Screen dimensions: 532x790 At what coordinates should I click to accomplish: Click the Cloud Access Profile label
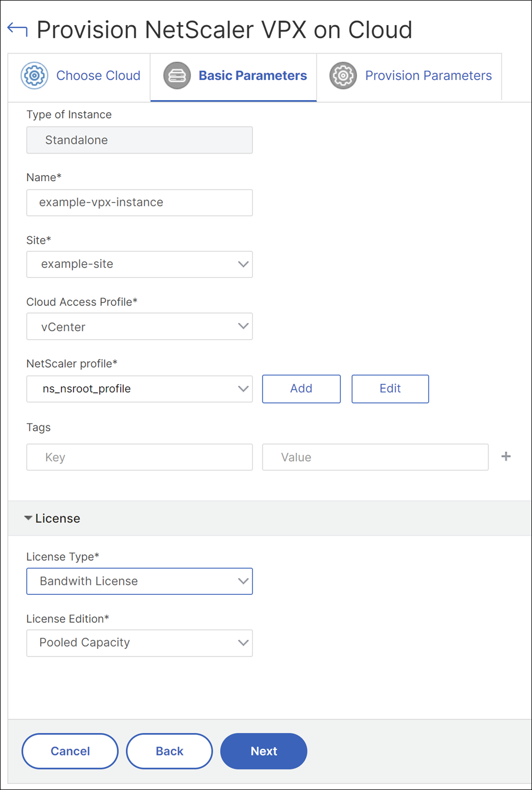(x=82, y=302)
